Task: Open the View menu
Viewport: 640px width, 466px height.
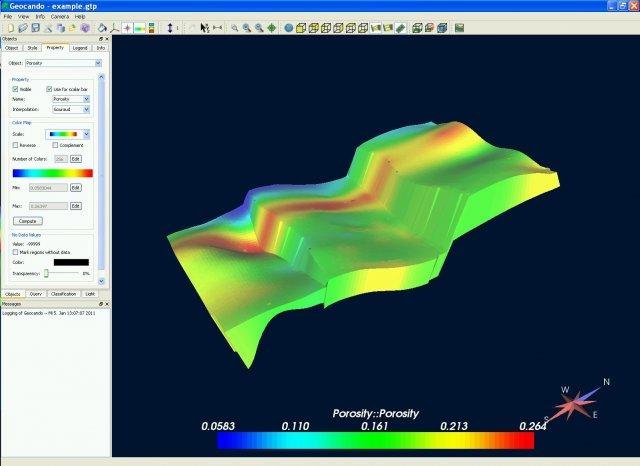Action: (x=24, y=16)
